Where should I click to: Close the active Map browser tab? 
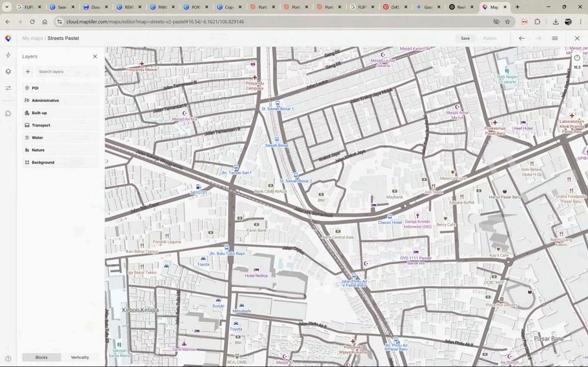coord(505,6)
